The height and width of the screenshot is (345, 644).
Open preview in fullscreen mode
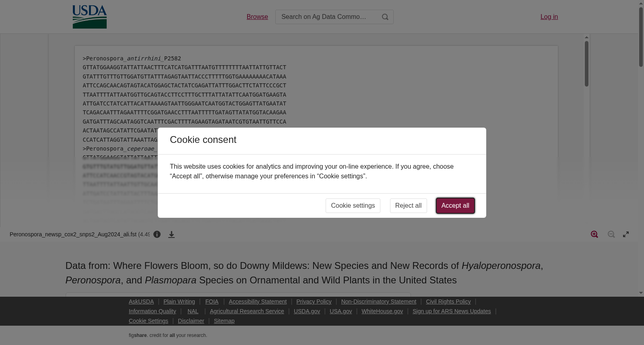[626, 234]
